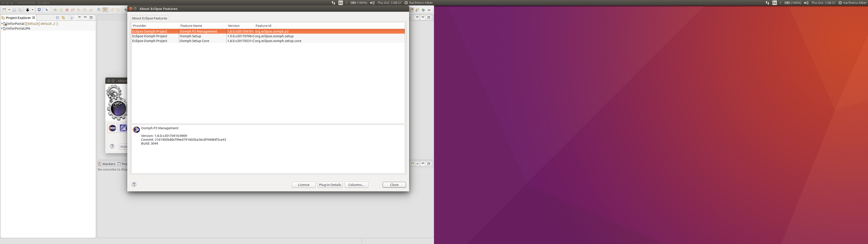This screenshot has height=244, width=868.
Task: Click the round black profile toolbar icon
Action: pos(28,10)
